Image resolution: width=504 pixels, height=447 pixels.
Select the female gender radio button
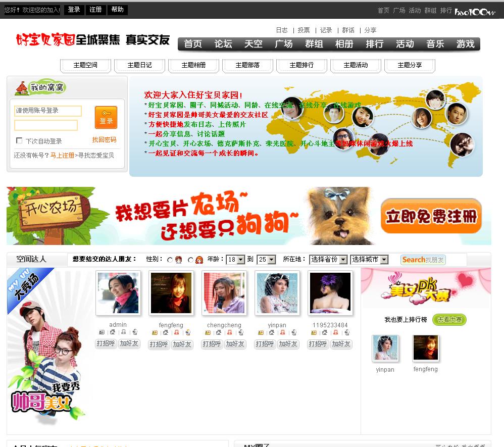click(190, 260)
